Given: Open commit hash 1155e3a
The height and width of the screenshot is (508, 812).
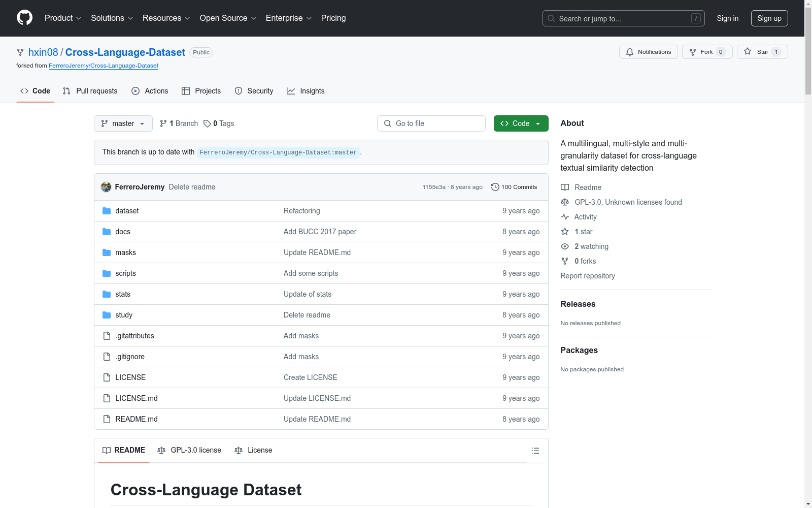Looking at the screenshot, I should click(x=434, y=187).
